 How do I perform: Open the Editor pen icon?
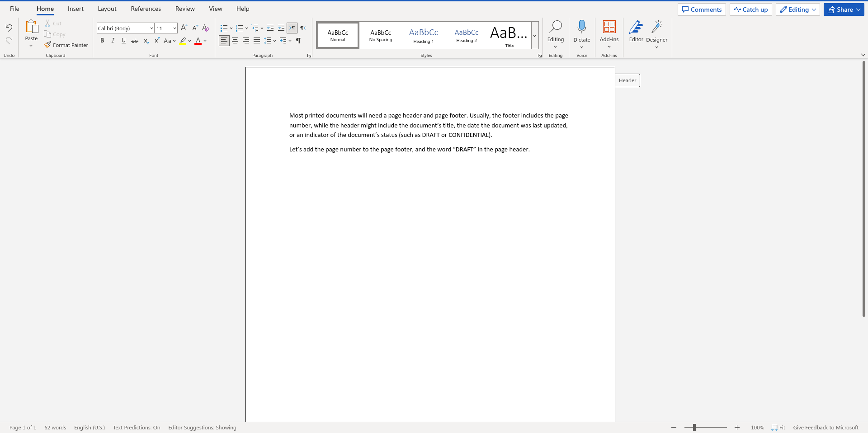click(636, 27)
